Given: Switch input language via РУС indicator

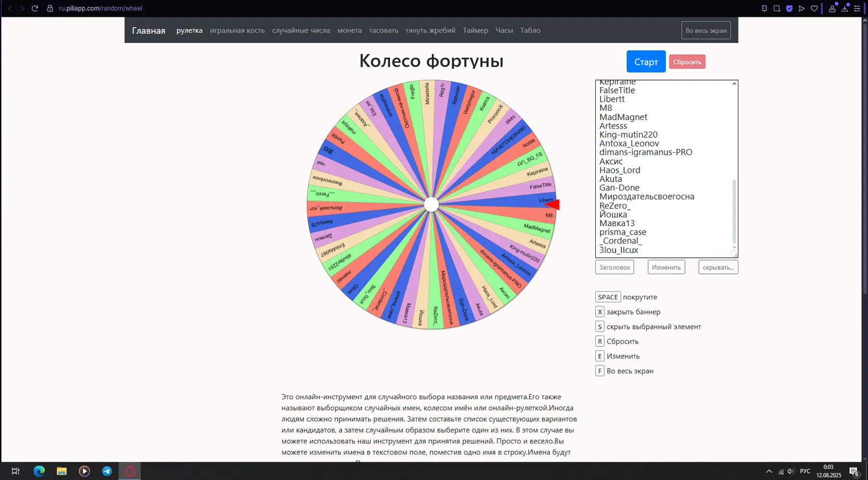Looking at the screenshot, I should coord(805,471).
